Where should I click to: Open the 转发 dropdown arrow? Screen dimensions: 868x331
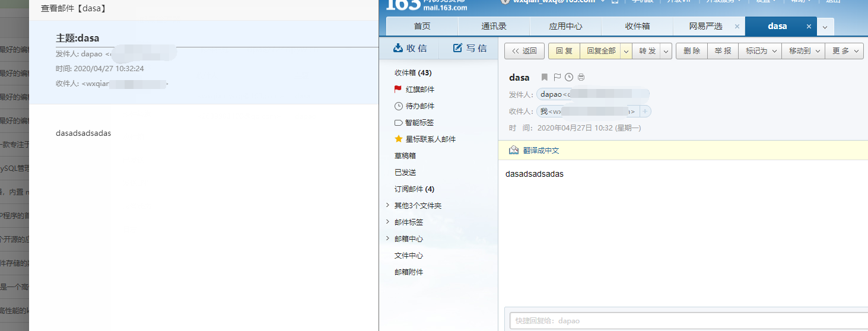[666, 51]
